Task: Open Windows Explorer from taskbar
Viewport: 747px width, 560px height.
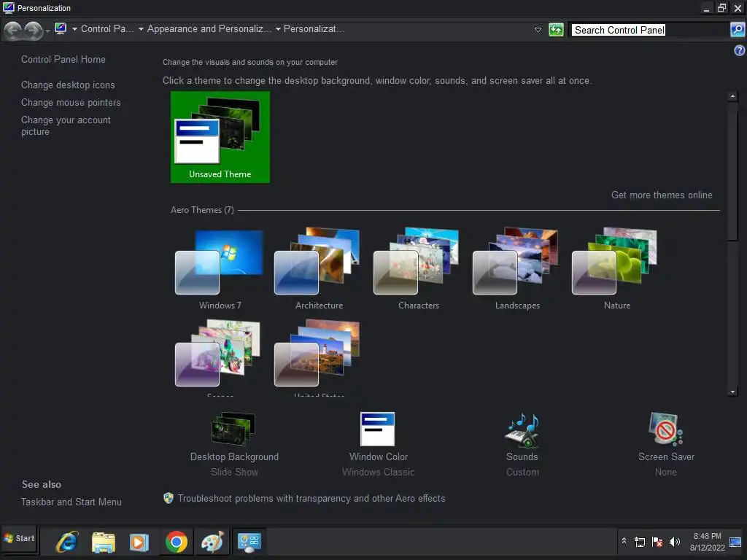Action: point(104,542)
